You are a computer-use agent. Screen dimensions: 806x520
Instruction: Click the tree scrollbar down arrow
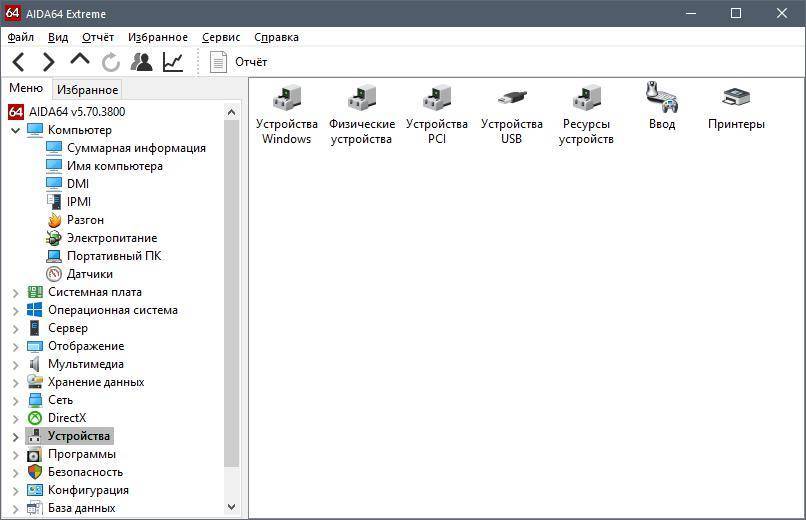click(x=232, y=508)
